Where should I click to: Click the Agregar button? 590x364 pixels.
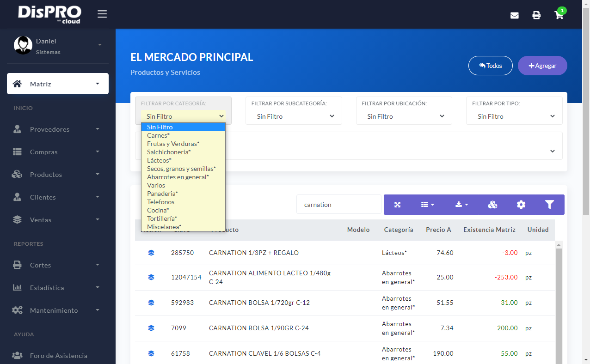[542, 66]
